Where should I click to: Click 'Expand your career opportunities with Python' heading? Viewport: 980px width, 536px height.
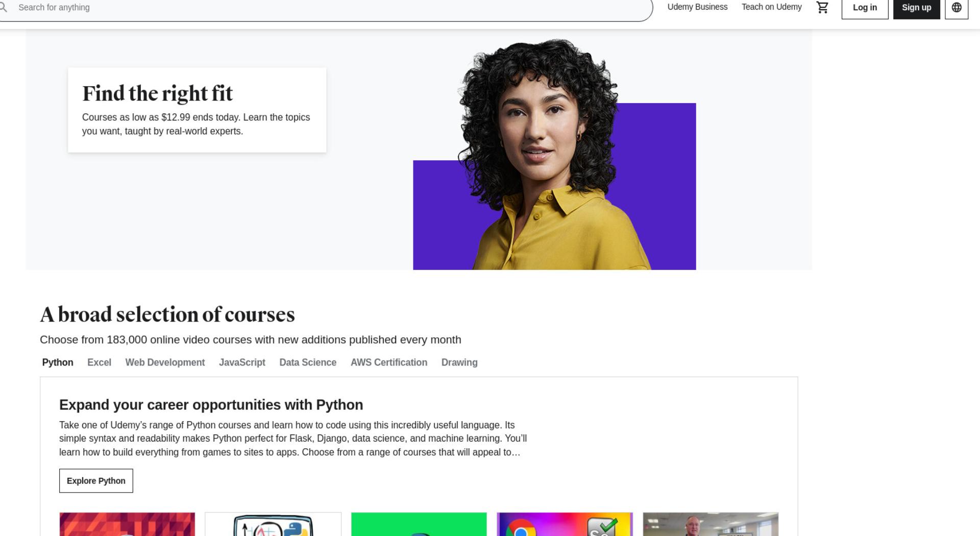[211, 405]
